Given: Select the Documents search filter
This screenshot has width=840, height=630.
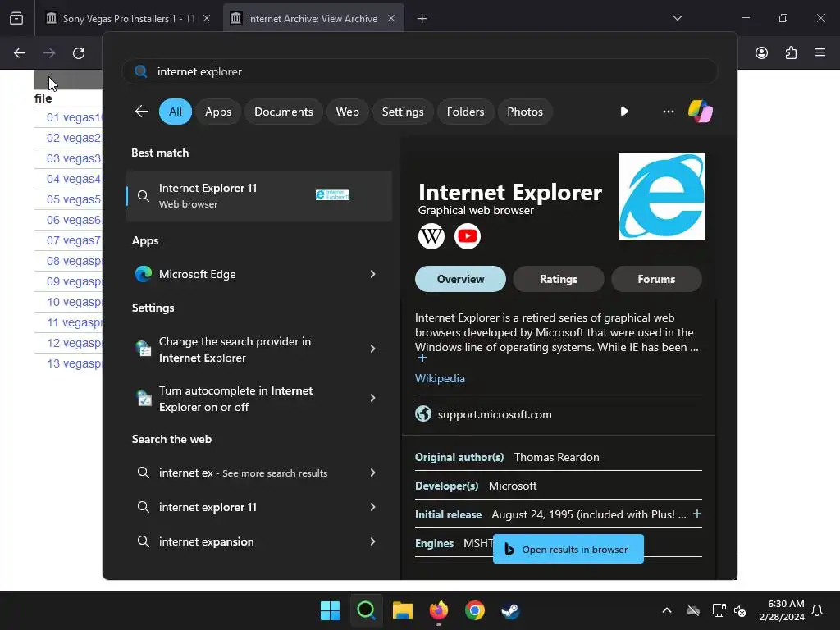Looking at the screenshot, I should point(283,112).
